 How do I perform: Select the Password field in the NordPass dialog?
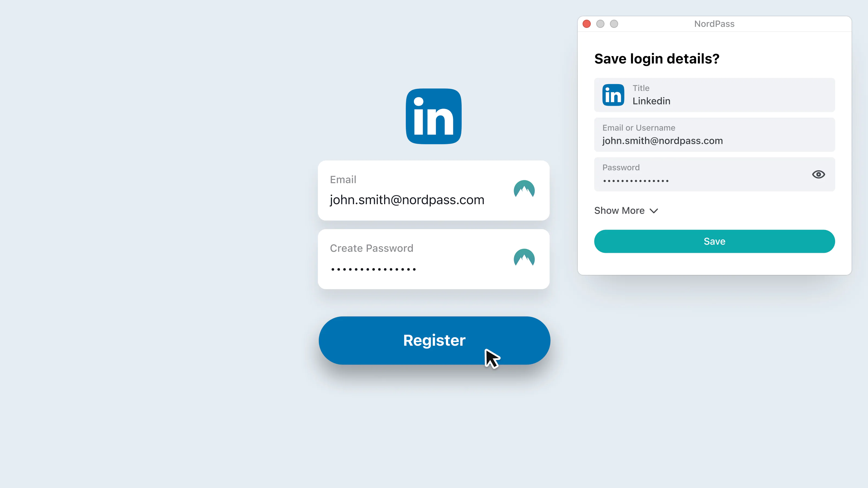[x=714, y=174]
